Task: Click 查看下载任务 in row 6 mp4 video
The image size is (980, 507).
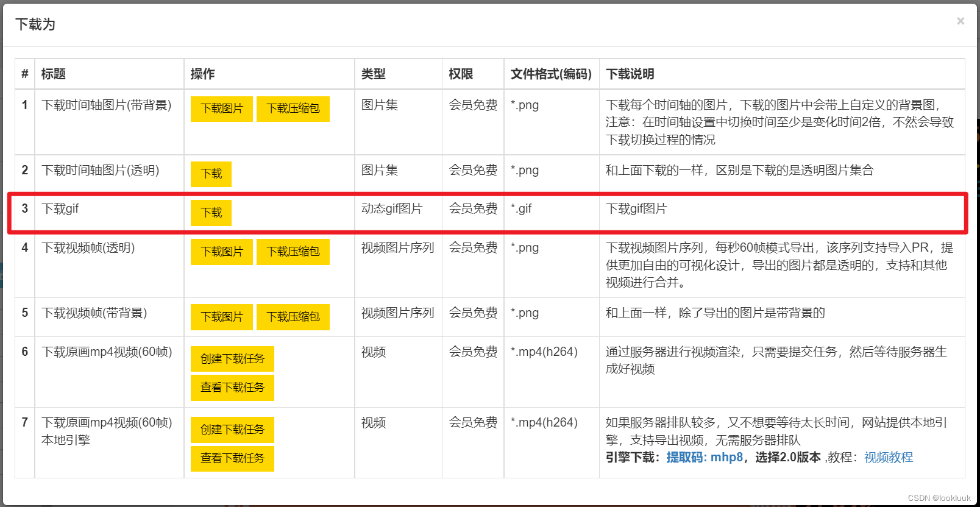Action: (232, 388)
